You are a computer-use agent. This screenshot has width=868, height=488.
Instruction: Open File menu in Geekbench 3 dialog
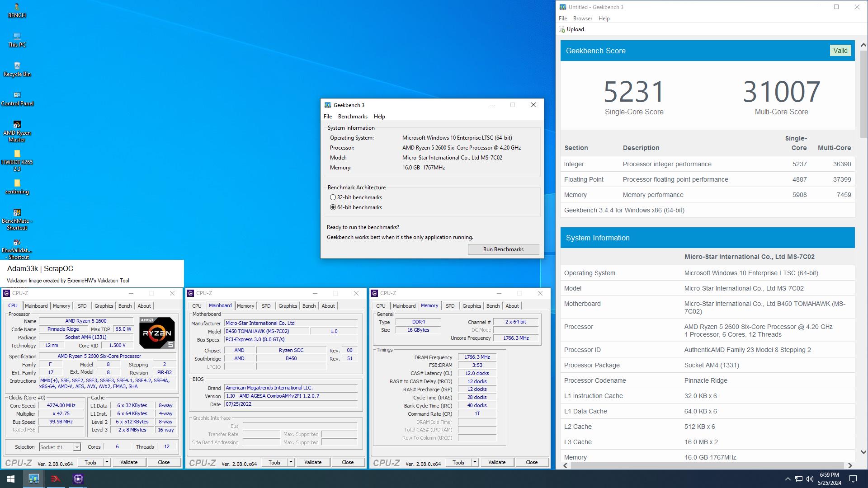[x=328, y=117]
